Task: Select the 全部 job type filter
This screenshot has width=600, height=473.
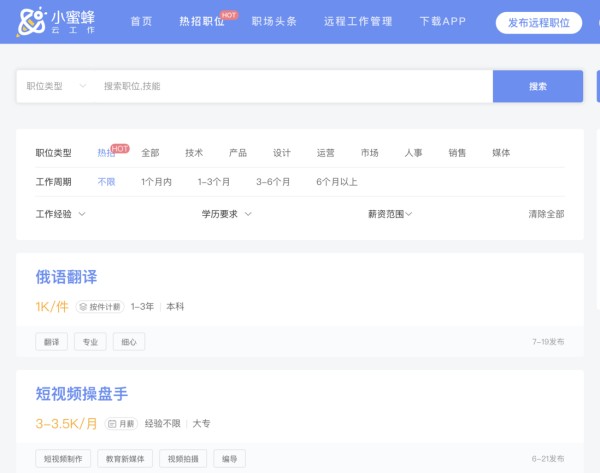Action: (150, 153)
